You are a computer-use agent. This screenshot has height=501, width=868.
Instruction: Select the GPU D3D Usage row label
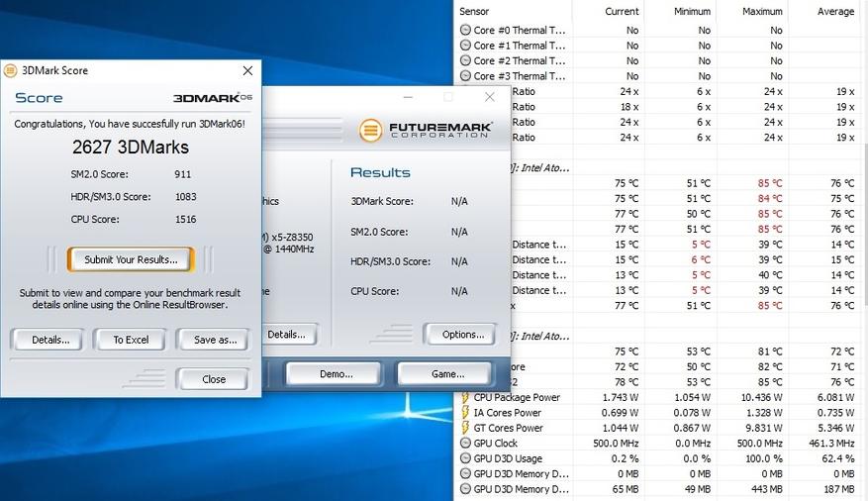(x=508, y=458)
